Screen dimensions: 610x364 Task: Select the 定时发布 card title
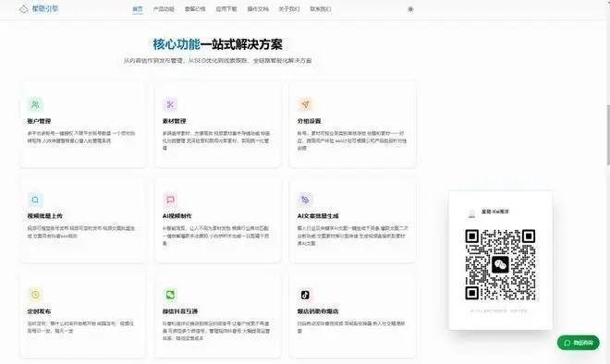click(x=39, y=311)
